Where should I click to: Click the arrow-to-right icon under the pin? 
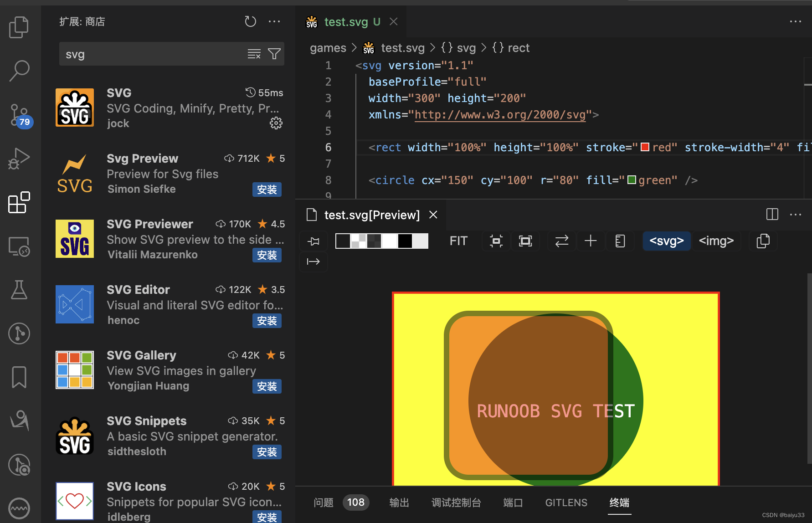coord(313,261)
